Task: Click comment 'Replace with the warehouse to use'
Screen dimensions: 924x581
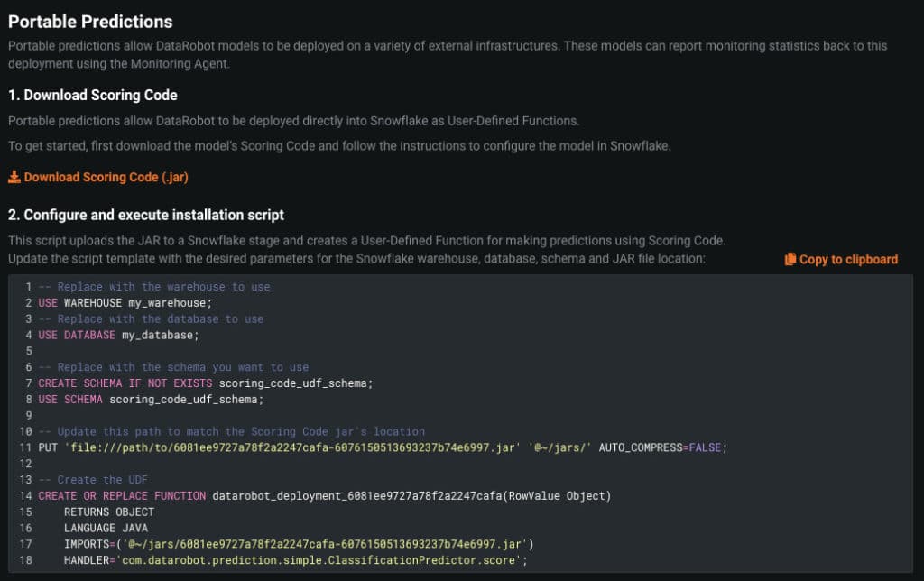Action: coord(154,287)
